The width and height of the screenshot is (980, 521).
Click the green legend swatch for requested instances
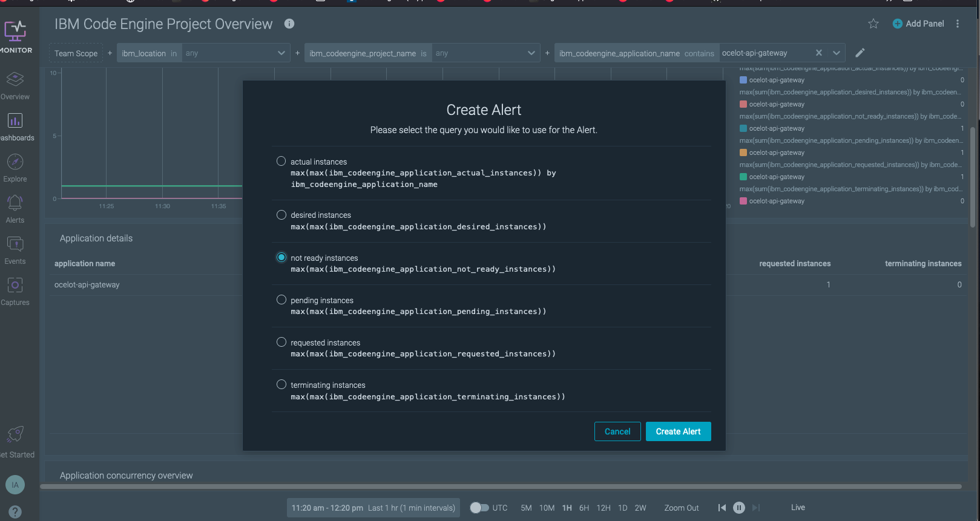coord(743,177)
